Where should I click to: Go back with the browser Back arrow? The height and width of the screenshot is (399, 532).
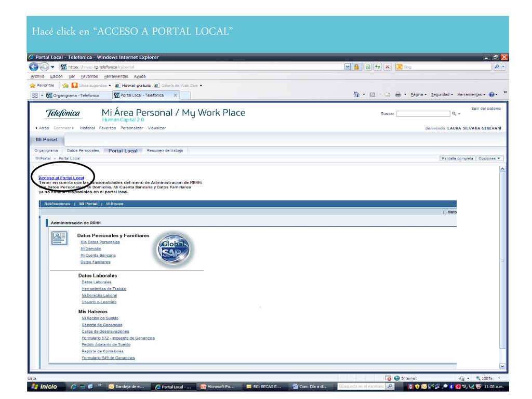pos(33,67)
